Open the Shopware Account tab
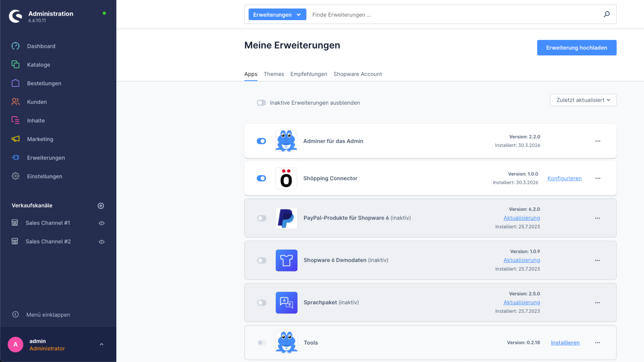644x362 pixels. (x=358, y=74)
